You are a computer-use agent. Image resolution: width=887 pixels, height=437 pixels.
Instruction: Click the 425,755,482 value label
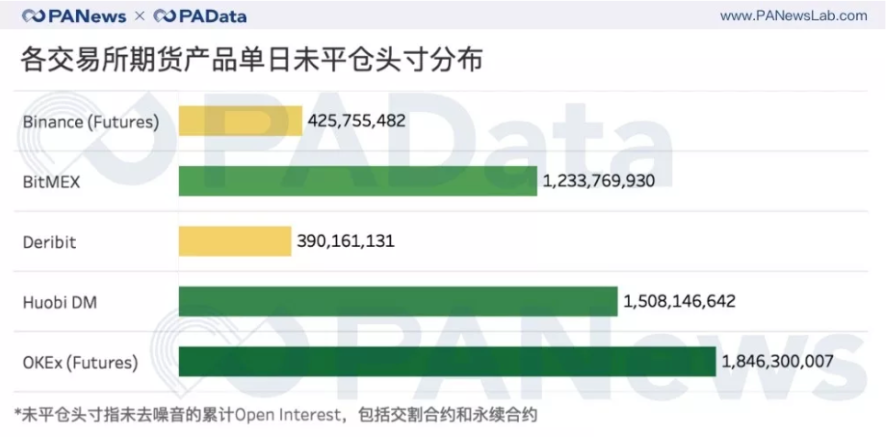[357, 121]
